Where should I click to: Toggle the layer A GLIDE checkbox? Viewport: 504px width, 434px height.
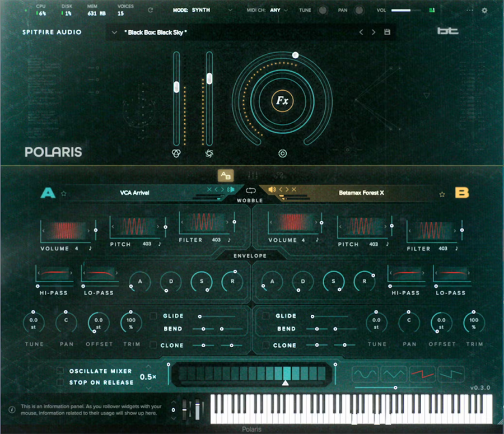[x=153, y=316]
